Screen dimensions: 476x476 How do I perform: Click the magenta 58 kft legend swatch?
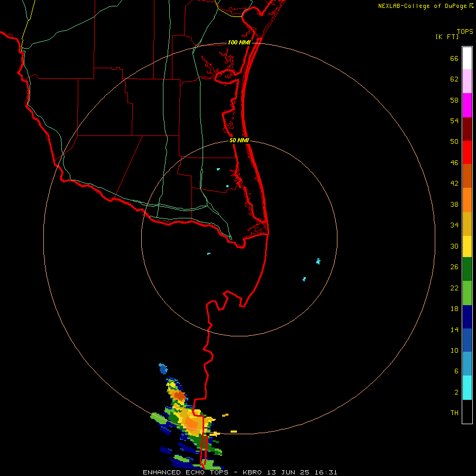467,105
